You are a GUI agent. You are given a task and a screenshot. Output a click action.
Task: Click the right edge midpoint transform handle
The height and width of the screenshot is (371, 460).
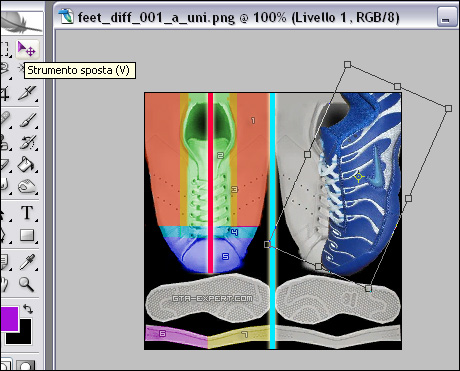(408, 198)
